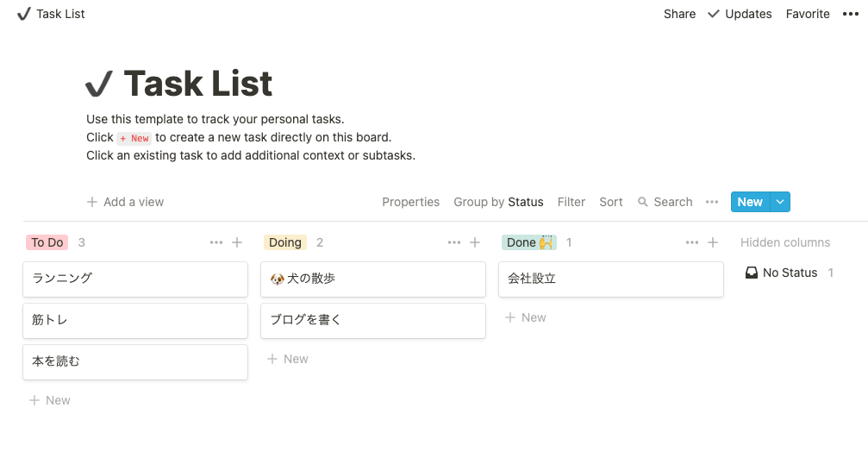Open the 犬の散歩 card

tap(373, 279)
